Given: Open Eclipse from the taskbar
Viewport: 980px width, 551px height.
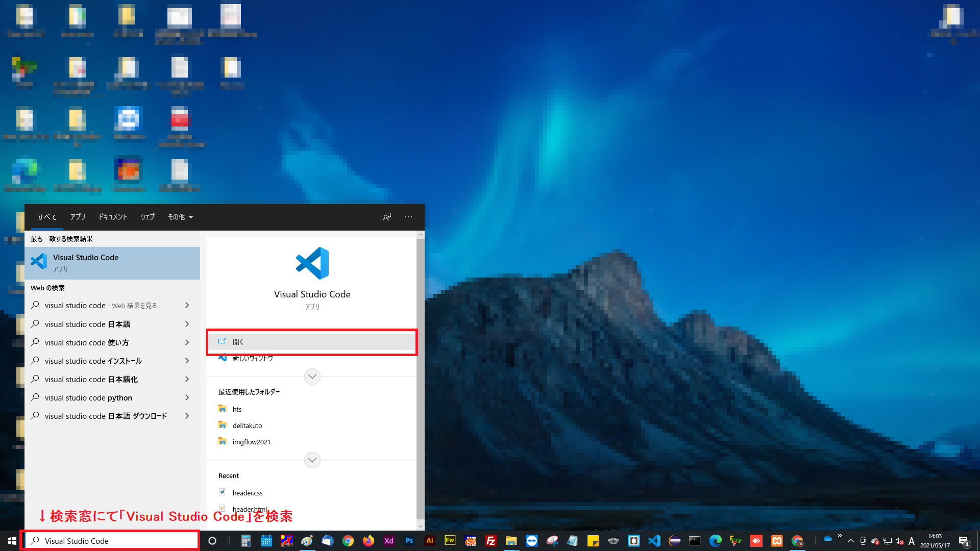Looking at the screenshot, I should click(x=674, y=541).
